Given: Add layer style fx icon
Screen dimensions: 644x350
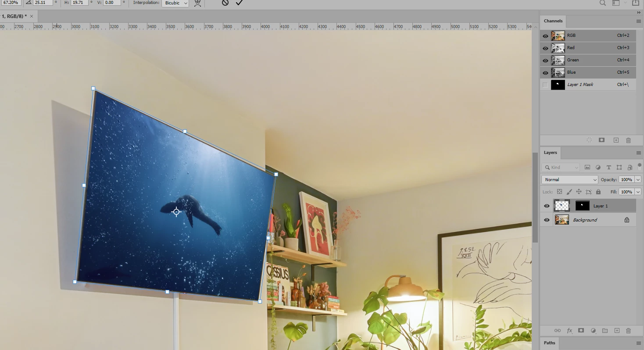Looking at the screenshot, I should (569, 330).
